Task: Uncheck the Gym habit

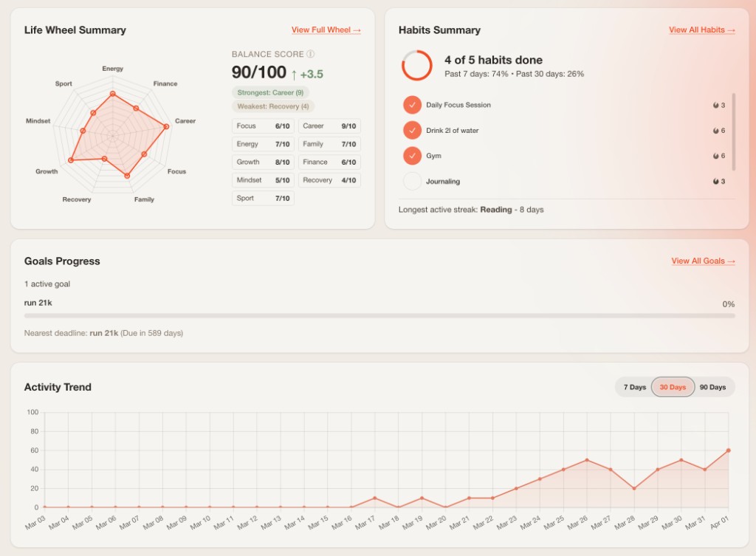Action: point(412,156)
